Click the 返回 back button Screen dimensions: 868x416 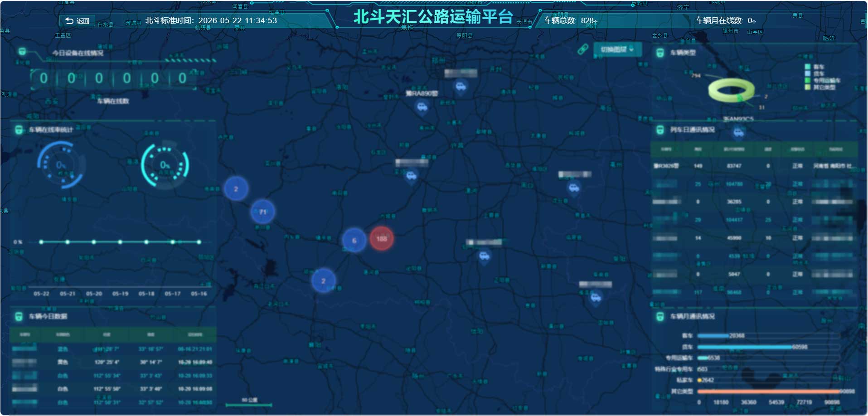(77, 21)
